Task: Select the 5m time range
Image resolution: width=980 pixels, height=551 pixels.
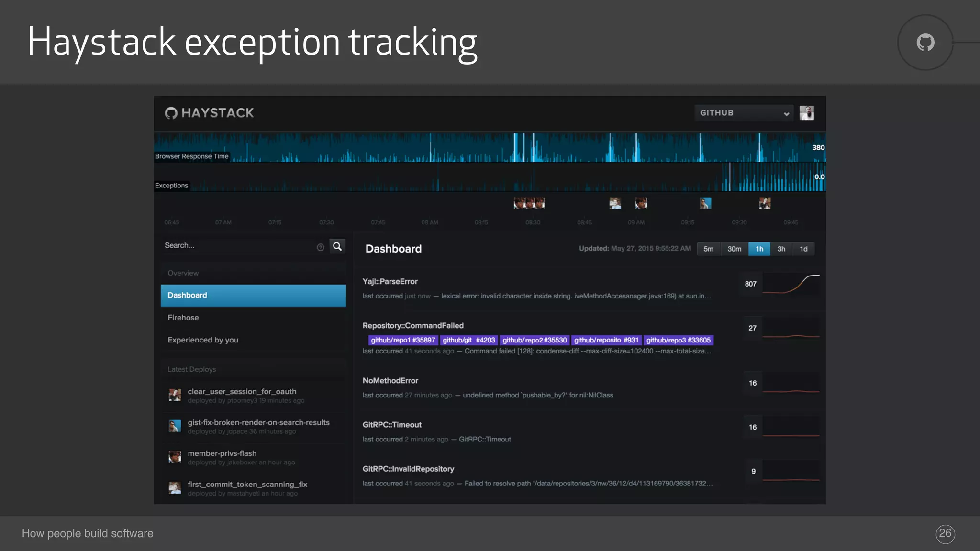Action: coord(708,249)
